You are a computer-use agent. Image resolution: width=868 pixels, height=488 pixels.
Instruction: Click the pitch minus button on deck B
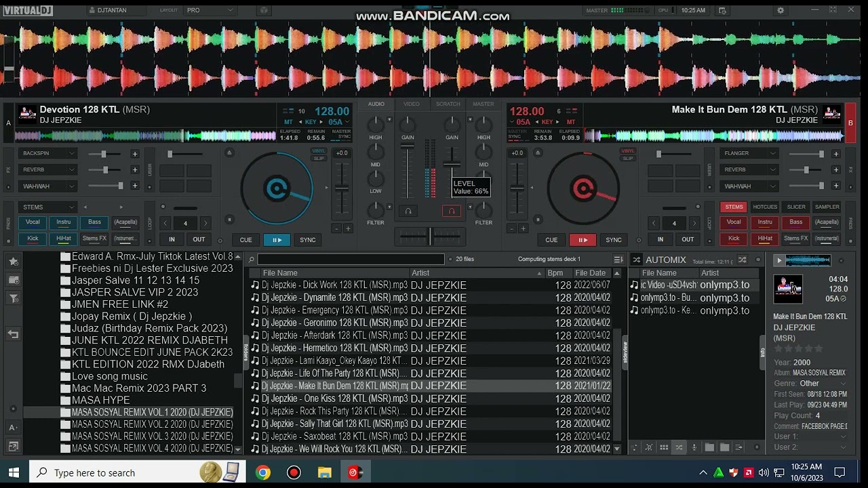(x=511, y=228)
